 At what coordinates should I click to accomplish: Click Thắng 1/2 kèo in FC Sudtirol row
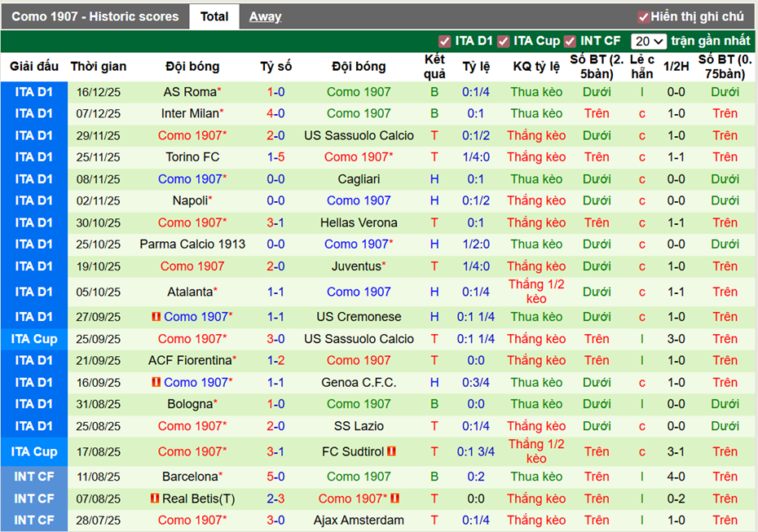point(536,451)
